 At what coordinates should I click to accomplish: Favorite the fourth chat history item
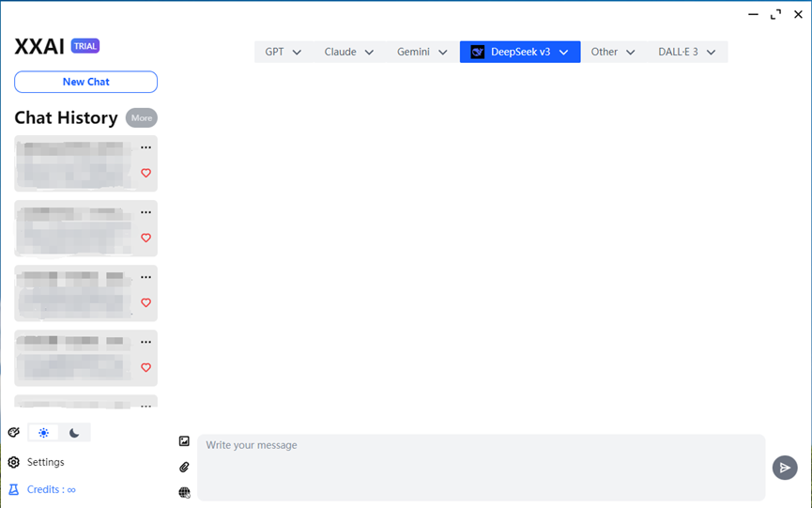point(146,367)
